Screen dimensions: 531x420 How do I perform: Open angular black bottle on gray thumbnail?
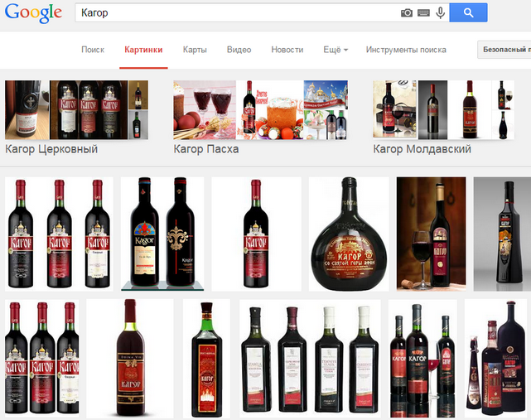coord(502,234)
